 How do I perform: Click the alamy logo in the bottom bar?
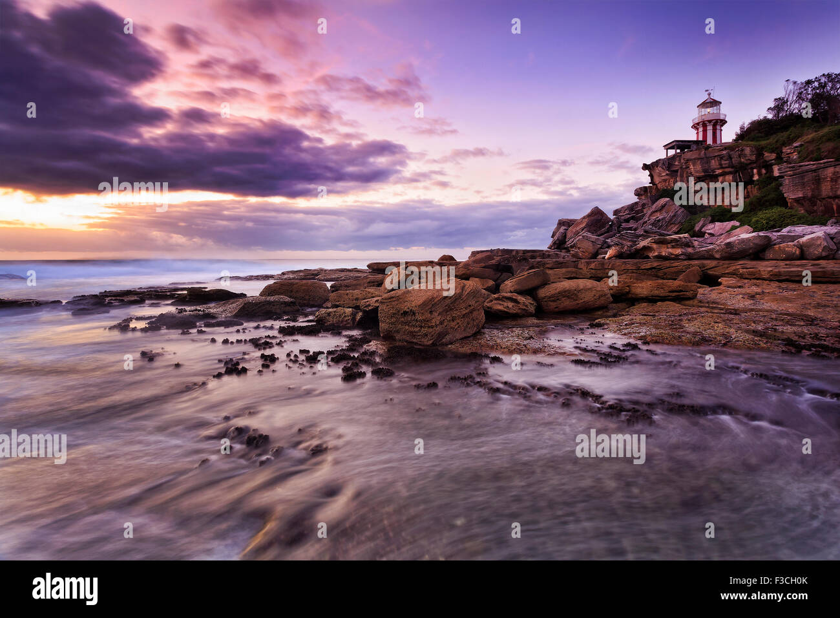(x=65, y=589)
